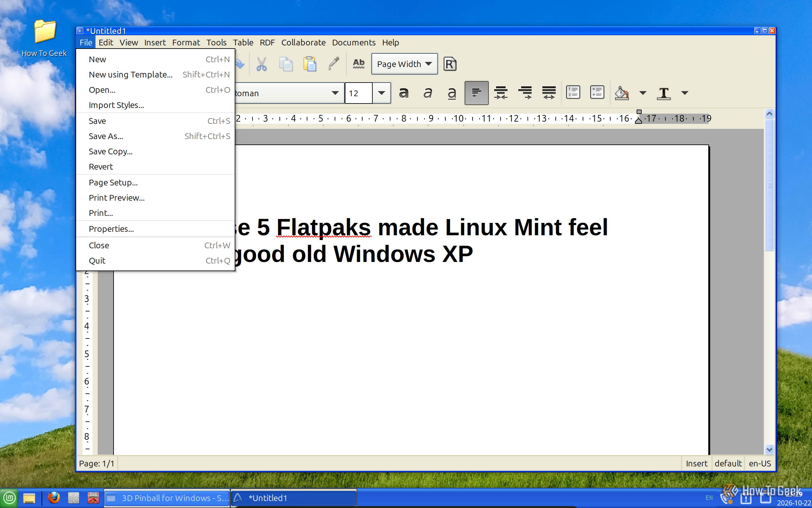
Task: Expand the font size dropdown arrow
Action: (x=382, y=93)
